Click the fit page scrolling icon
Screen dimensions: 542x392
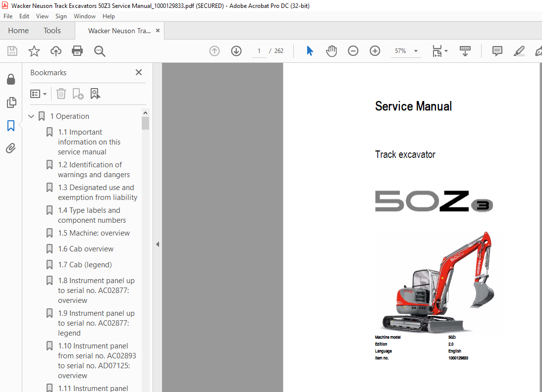[x=437, y=51]
